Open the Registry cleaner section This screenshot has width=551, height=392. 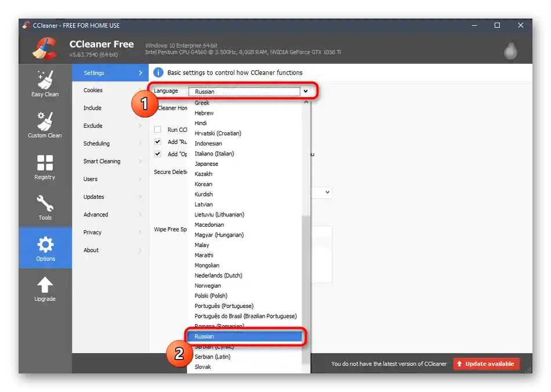(45, 167)
